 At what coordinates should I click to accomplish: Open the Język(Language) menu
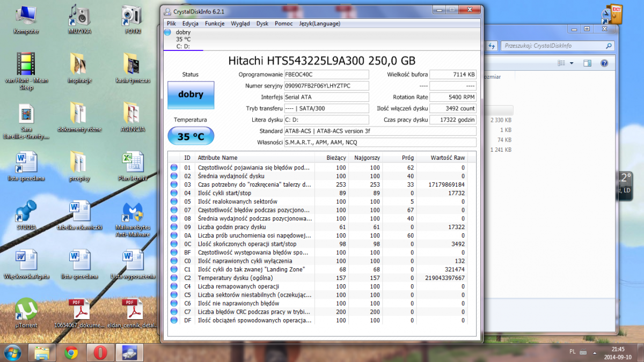pyautogui.click(x=320, y=24)
